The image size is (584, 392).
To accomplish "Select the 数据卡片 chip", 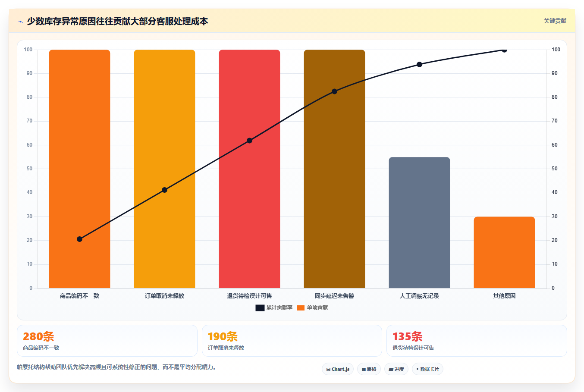I will (x=427, y=369).
